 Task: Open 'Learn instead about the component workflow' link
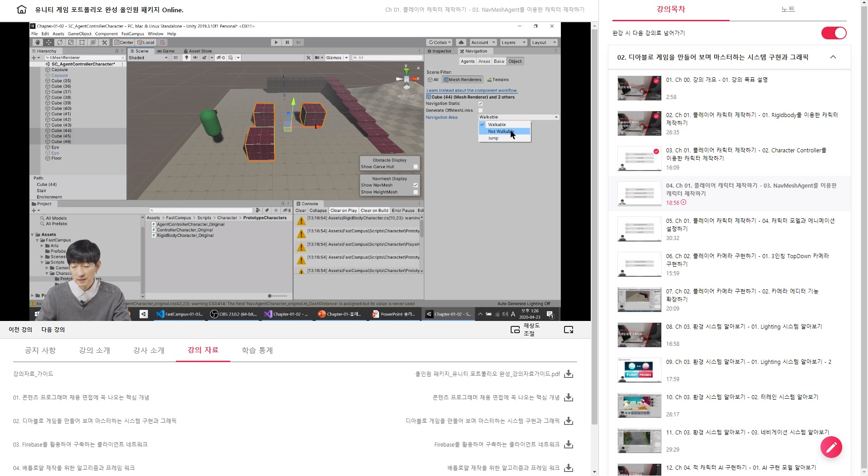pyautogui.click(x=472, y=90)
